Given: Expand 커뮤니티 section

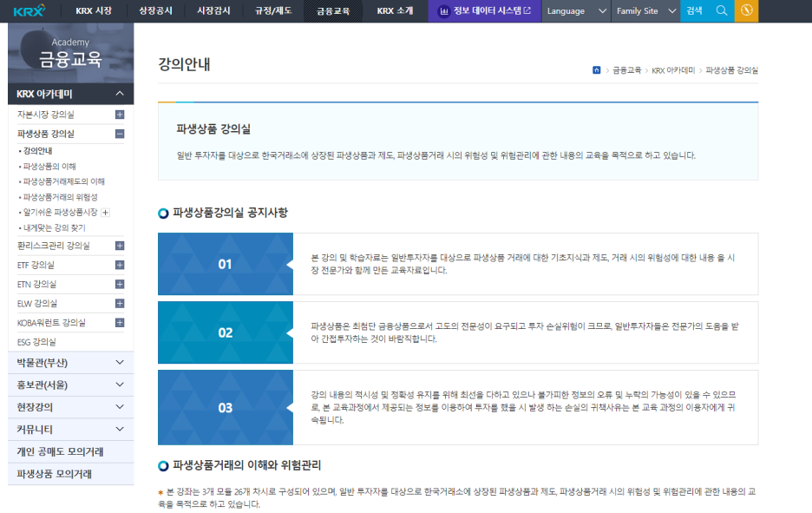Looking at the screenshot, I should tap(71, 430).
